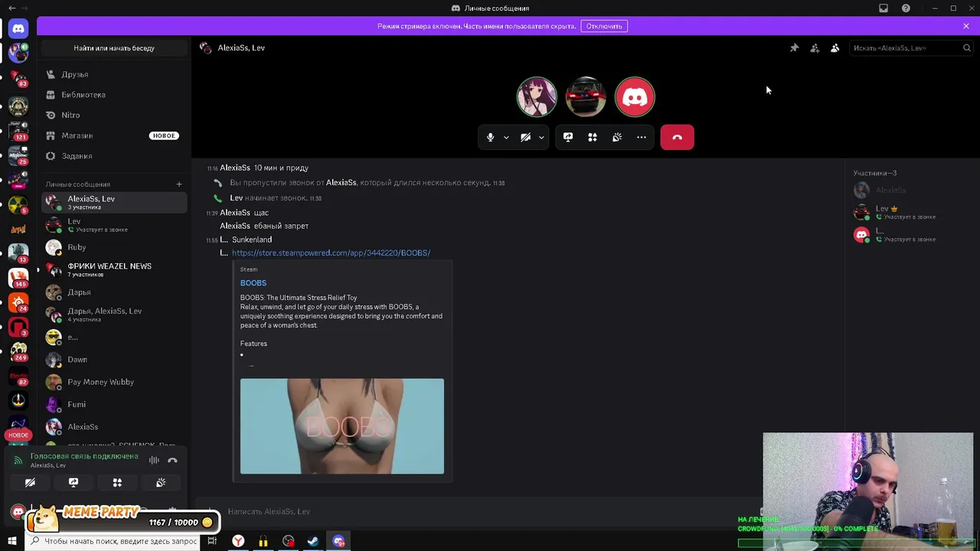Viewport: 980px width, 551px height.
Task: Open Pay Money Wubby conversation
Action: coord(114,382)
